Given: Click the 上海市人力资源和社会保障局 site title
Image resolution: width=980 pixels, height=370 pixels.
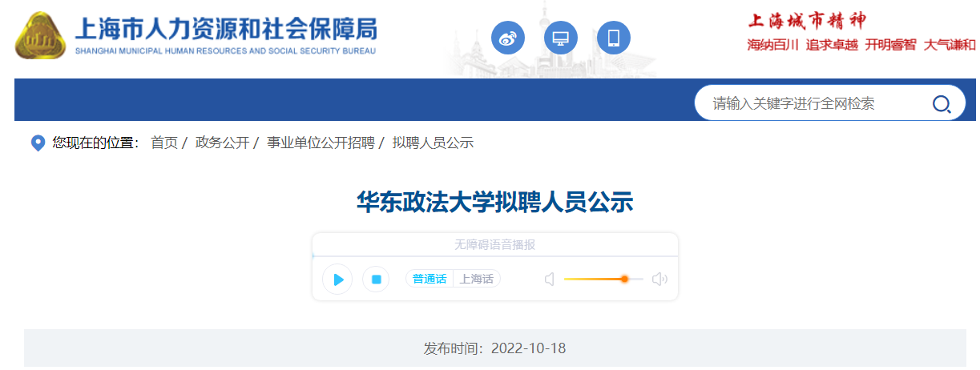Looking at the screenshot, I should pos(225,30).
